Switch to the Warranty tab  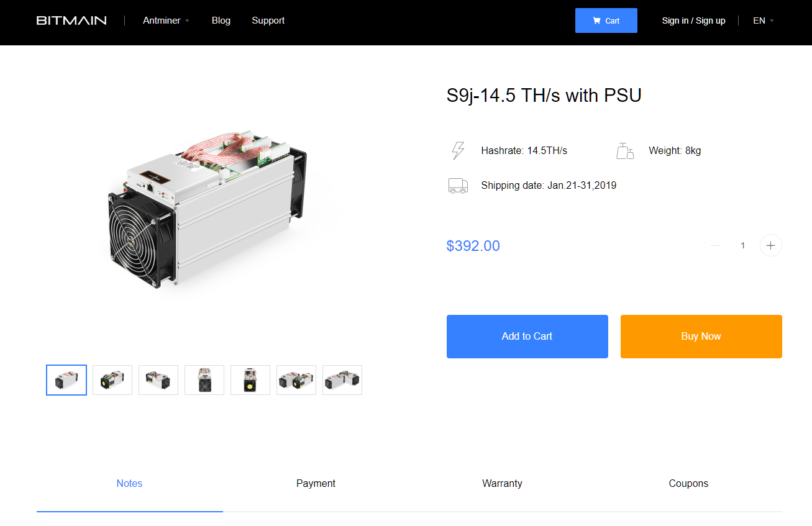pos(502,483)
